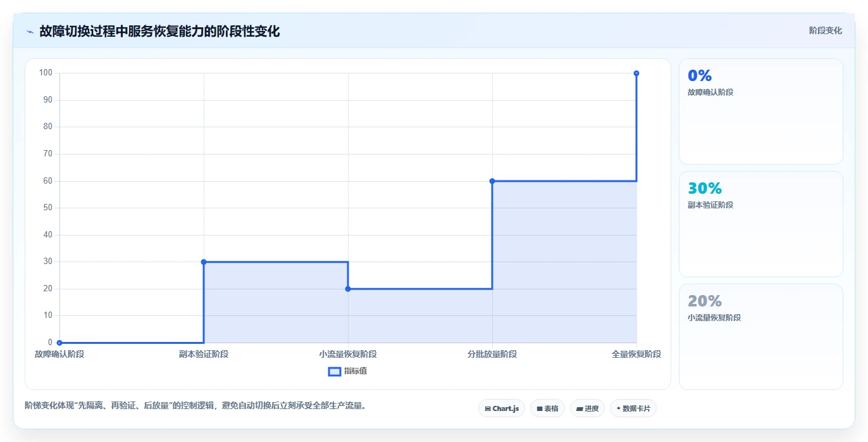The width and height of the screenshot is (868, 442).
Task: Click the y-axis value 10
Action: (48, 315)
